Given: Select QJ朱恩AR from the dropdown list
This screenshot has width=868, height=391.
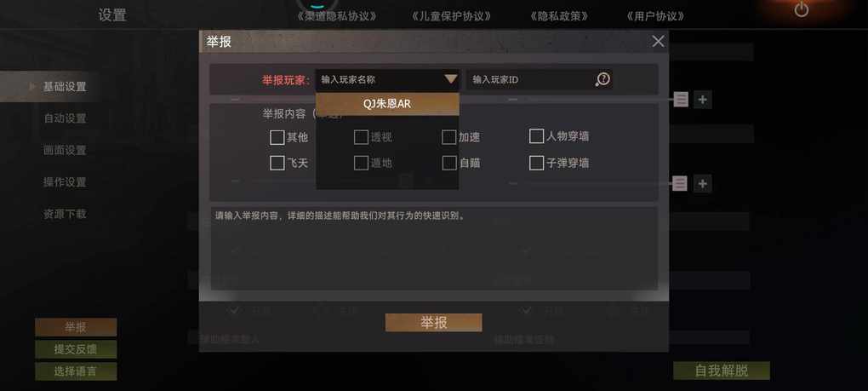Looking at the screenshot, I should (x=387, y=104).
